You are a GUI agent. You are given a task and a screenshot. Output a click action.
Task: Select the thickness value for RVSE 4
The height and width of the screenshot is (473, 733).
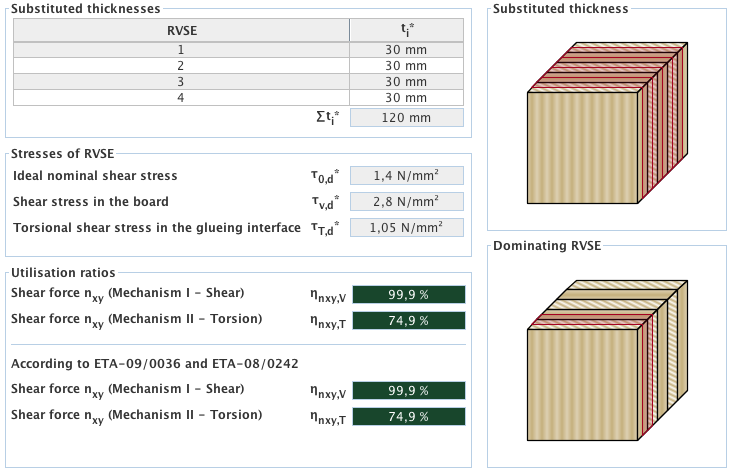click(406, 97)
